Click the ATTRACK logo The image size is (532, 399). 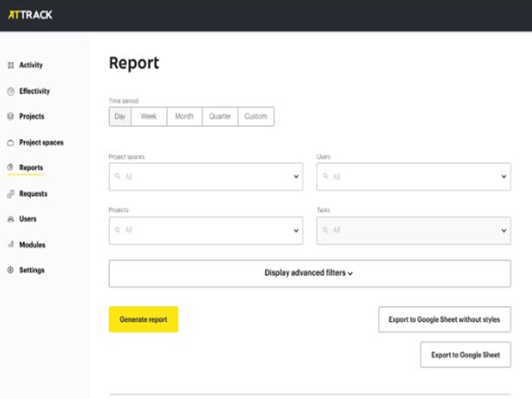pos(32,13)
